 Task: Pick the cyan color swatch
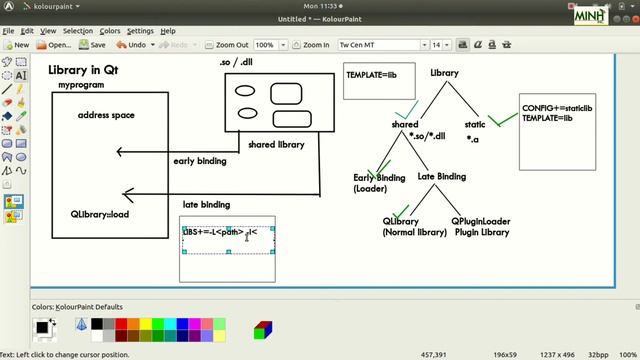(170, 324)
